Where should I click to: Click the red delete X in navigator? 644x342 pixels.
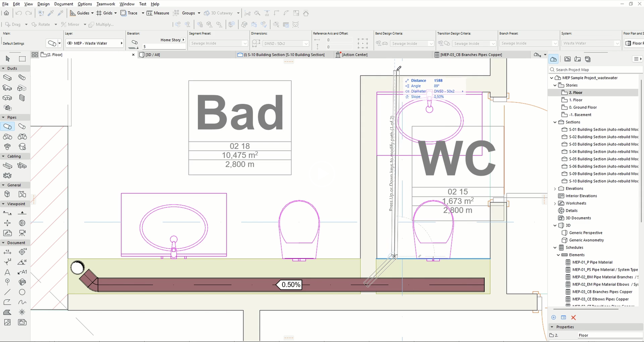click(573, 318)
